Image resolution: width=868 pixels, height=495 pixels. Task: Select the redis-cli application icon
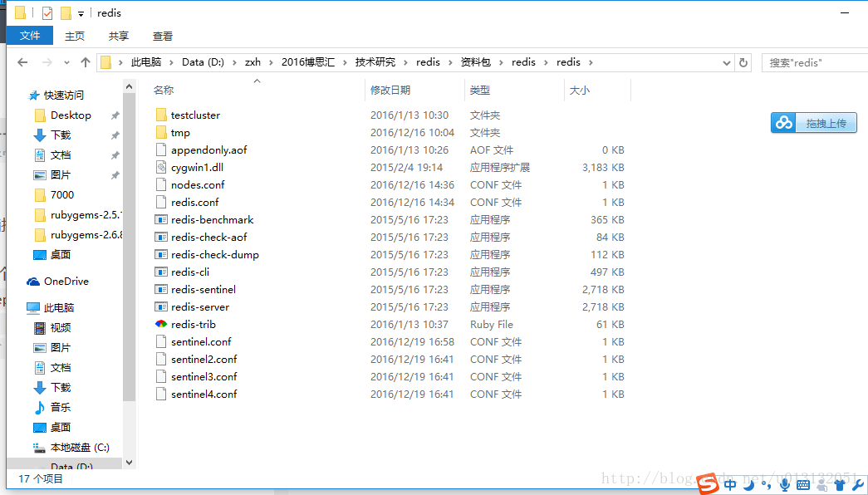pos(161,272)
